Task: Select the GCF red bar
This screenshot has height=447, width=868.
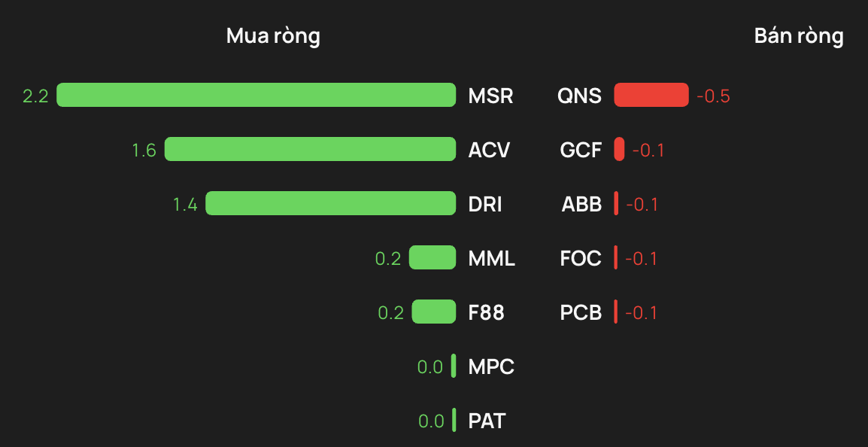Action: coord(620,149)
